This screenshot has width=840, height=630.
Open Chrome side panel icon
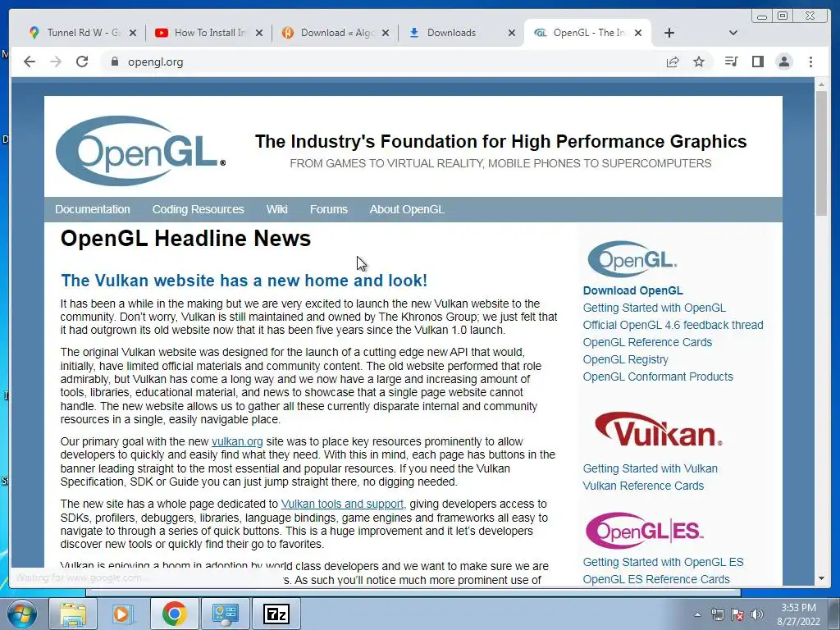point(757,62)
